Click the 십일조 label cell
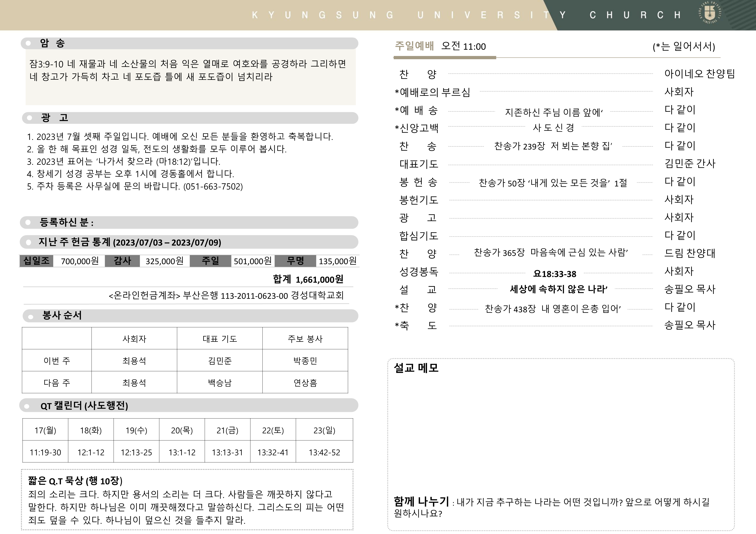The image size is (756, 534). [36, 261]
